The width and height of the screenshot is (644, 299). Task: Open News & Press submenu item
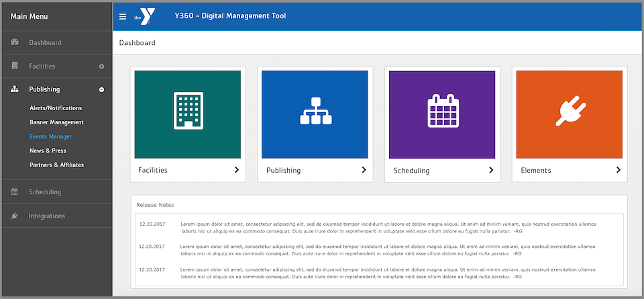(x=48, y=151)
